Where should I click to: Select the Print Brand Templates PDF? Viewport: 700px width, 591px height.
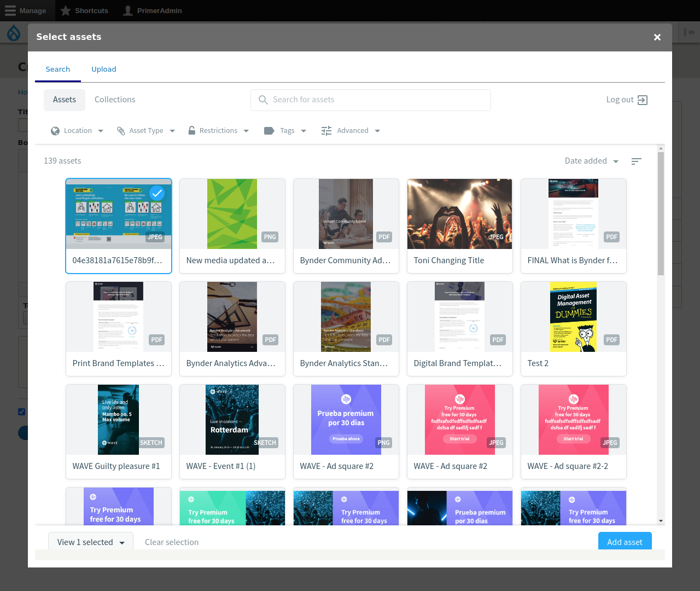[x=119, y=328]
